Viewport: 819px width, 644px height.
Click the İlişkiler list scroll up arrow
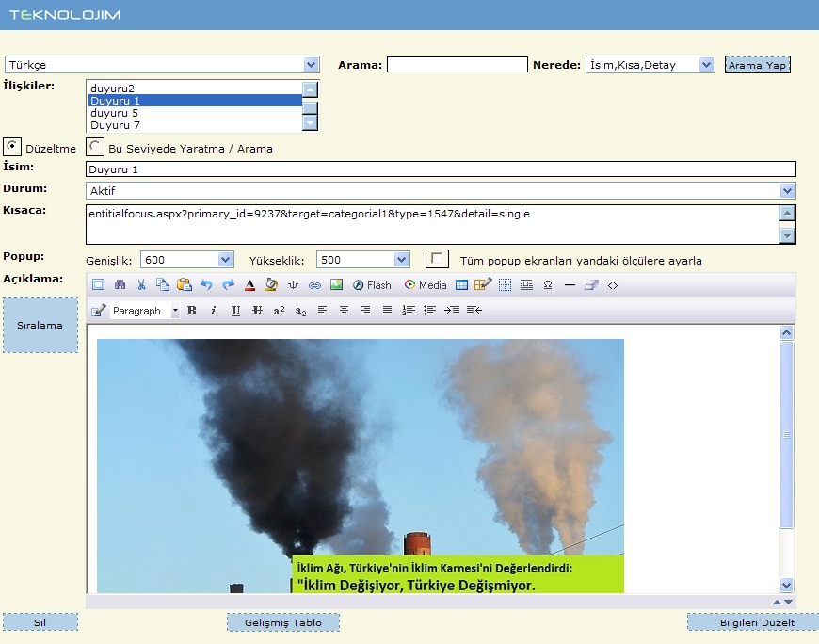pyautogui.click(x=311, y=89)
